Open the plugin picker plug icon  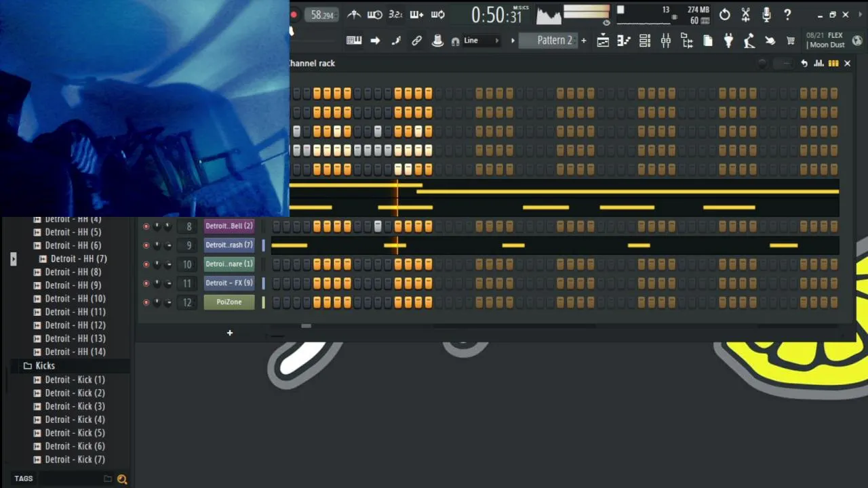coord(728,41)
